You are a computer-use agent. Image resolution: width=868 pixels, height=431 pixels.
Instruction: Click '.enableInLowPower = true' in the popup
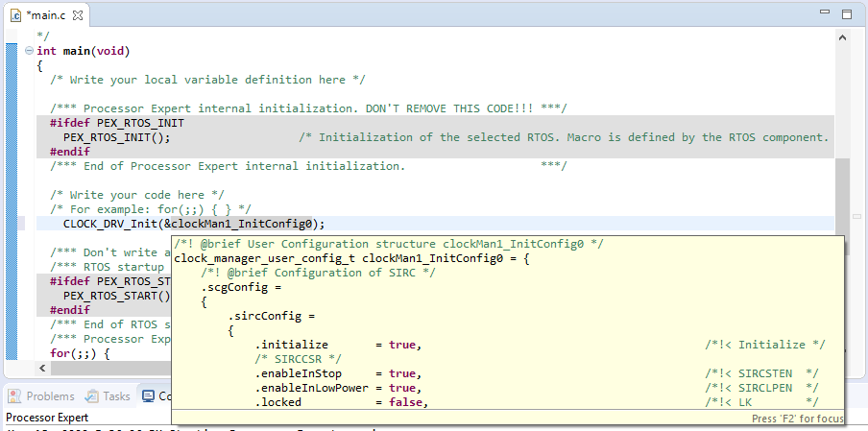338,389
